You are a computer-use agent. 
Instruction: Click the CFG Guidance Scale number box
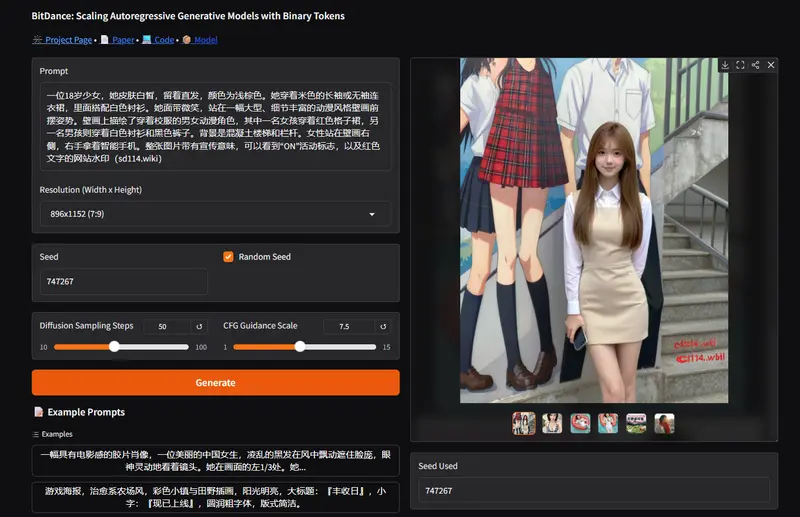[349, 327]
